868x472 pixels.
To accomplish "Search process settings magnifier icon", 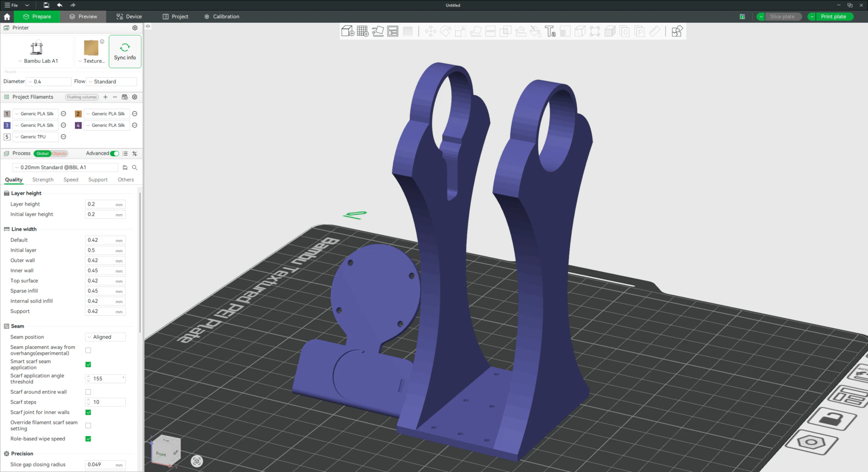I will (135, 168).
